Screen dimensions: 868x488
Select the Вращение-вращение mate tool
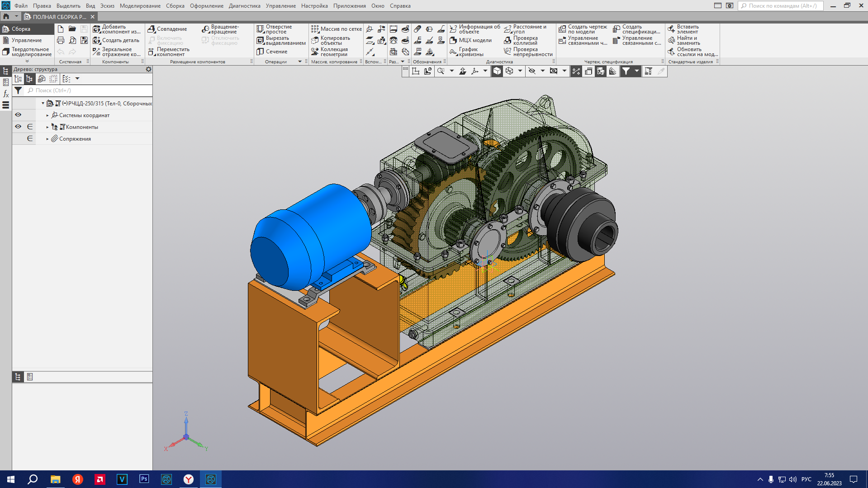pyautogui.click(x=220, y=29)
